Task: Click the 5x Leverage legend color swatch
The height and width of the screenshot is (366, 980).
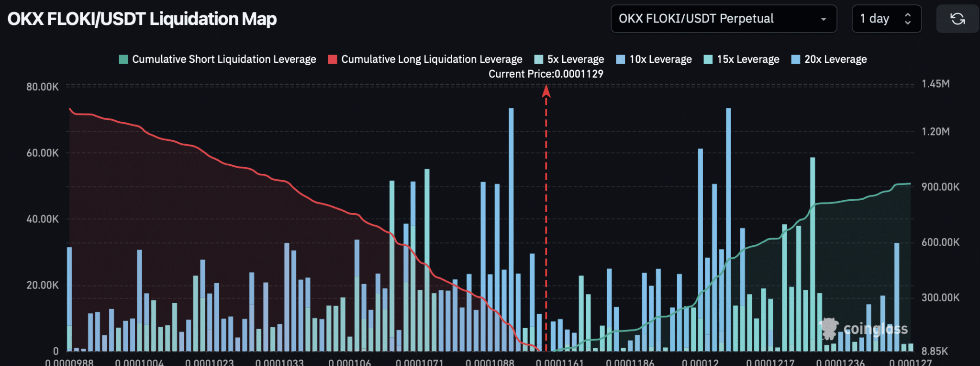Action: pos(539,59)
